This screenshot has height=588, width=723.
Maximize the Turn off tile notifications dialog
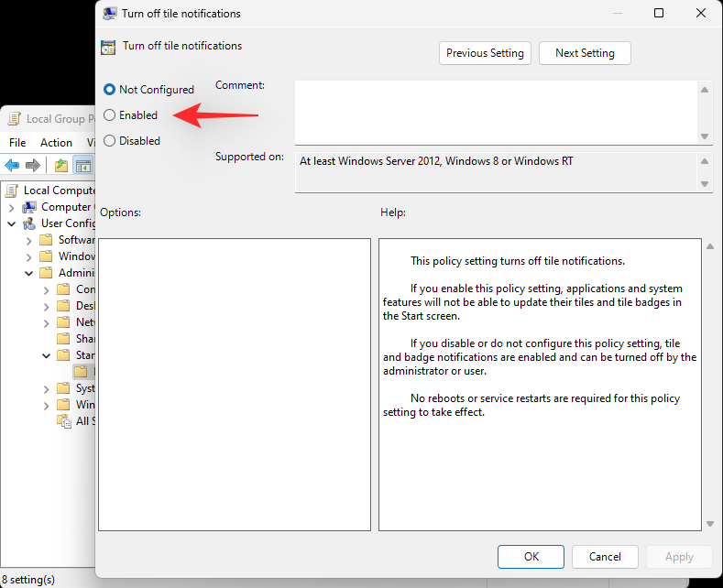click(x=659, y=13)
